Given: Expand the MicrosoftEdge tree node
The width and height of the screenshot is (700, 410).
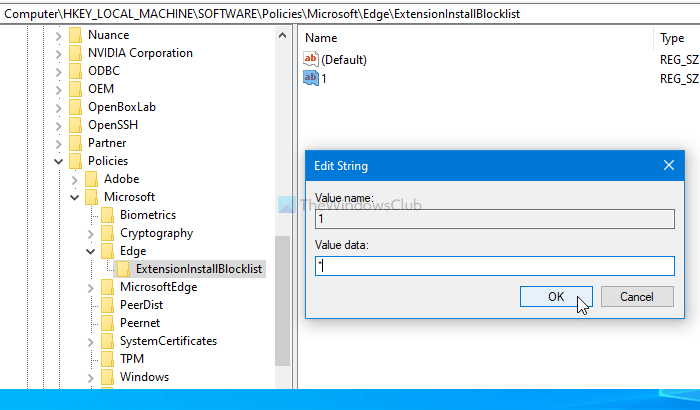Looking at the screenshot, I should coord(91,287).
